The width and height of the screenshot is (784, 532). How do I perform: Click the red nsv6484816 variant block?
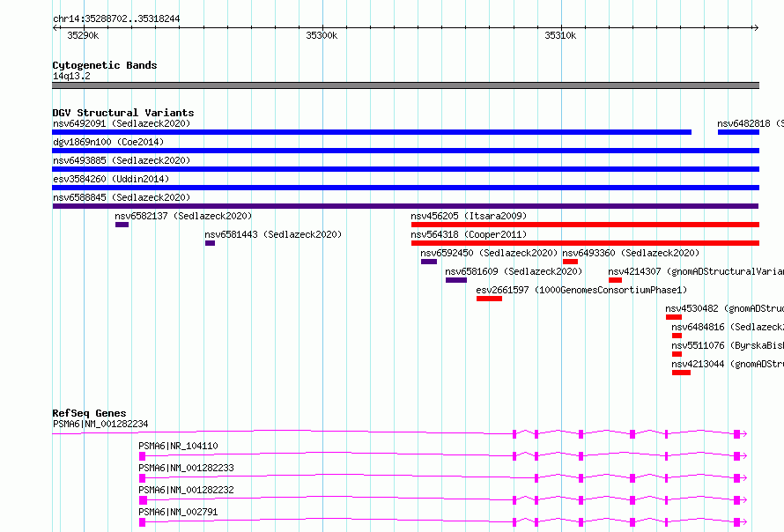(x=677, y=336)
